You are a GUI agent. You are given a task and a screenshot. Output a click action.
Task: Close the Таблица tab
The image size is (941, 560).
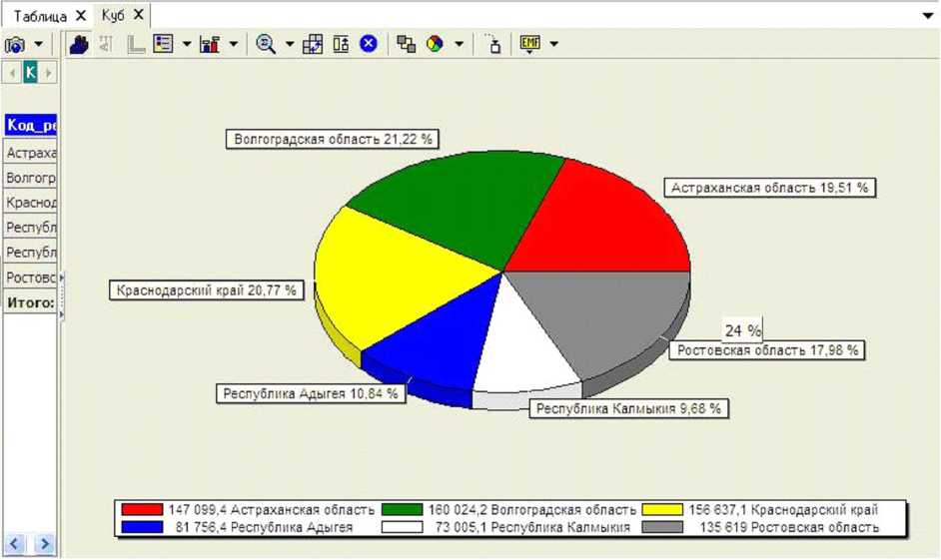click(81, 16)
